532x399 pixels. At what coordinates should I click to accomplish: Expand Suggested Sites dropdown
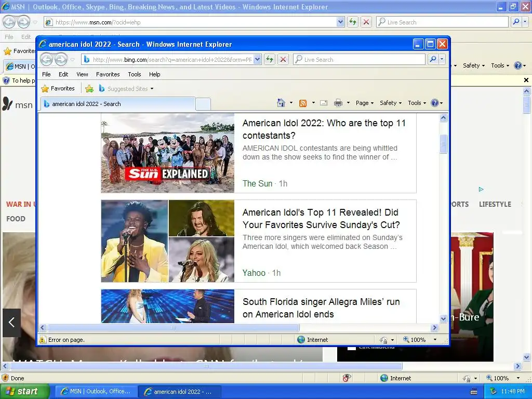click(x=152, y=89)
